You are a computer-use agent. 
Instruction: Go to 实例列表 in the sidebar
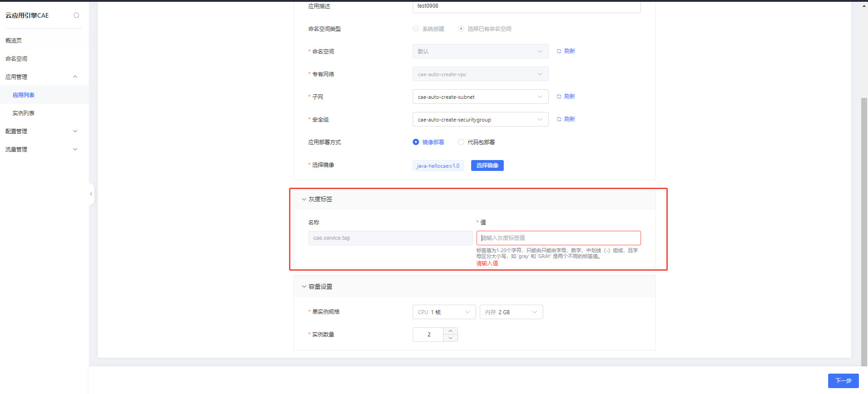coord(24,113)
